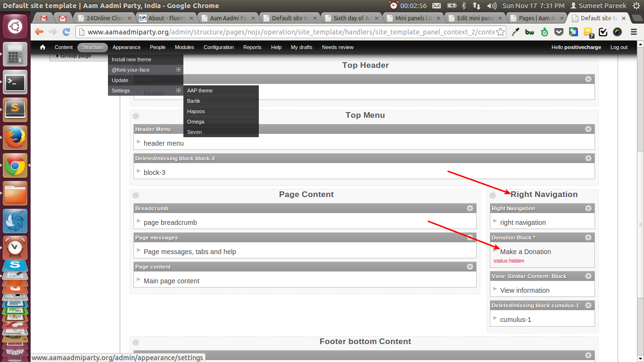Open the BuiltWith bw extension
Screen dimensions: 644x362
529,32
